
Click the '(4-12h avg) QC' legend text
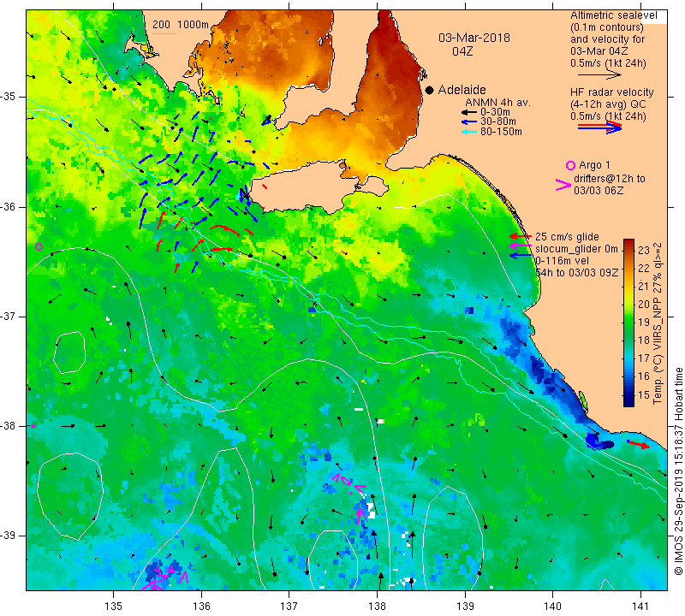tap(605, 104)
